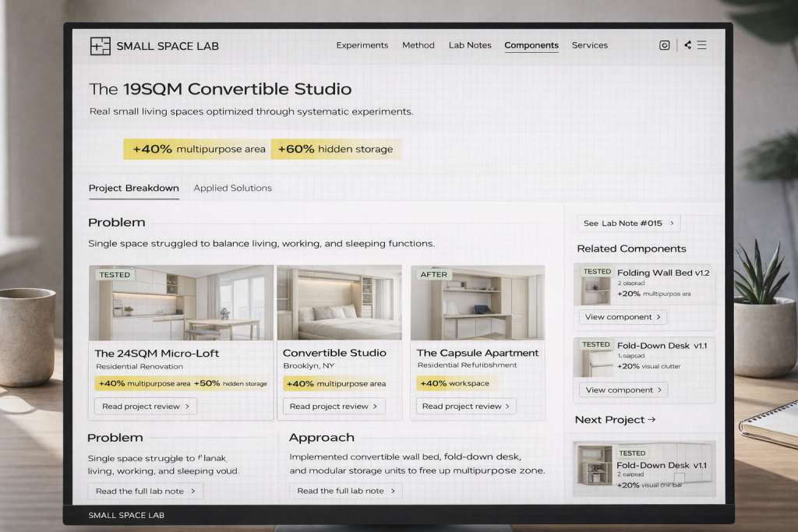Screen dimensions: 798x532
Task: Open the Services navigation item
Action: (589, 45)
